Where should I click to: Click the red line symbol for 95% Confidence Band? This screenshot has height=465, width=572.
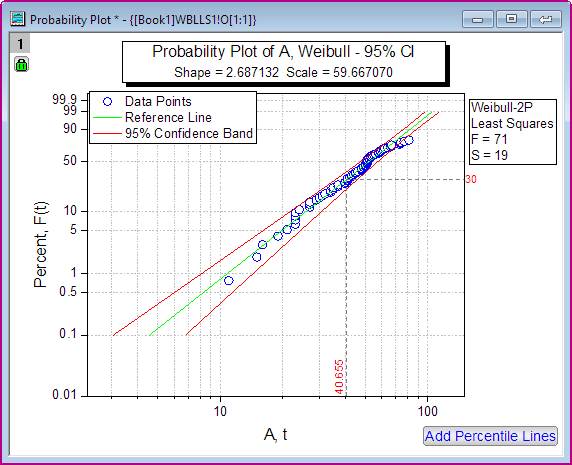click(x=107, y=134)
